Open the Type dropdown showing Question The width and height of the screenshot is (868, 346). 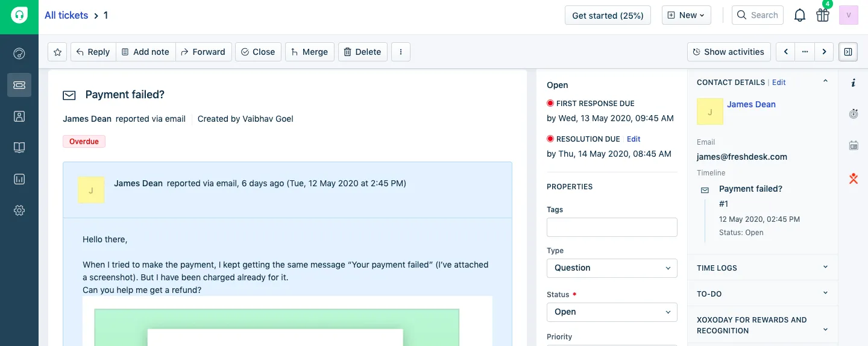[612, 268]
